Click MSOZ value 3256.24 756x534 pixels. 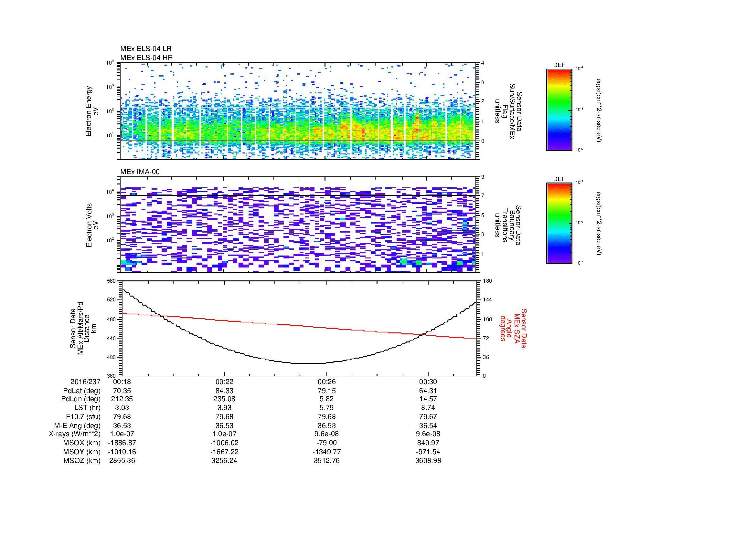pos(224,461)
